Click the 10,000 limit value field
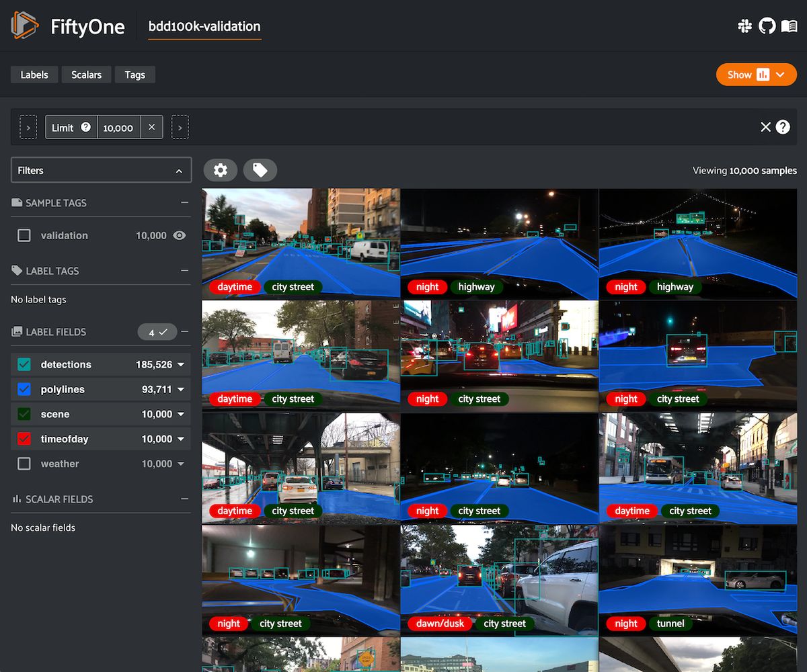This screenshot has width=807, height=672. tap(119, 126)
